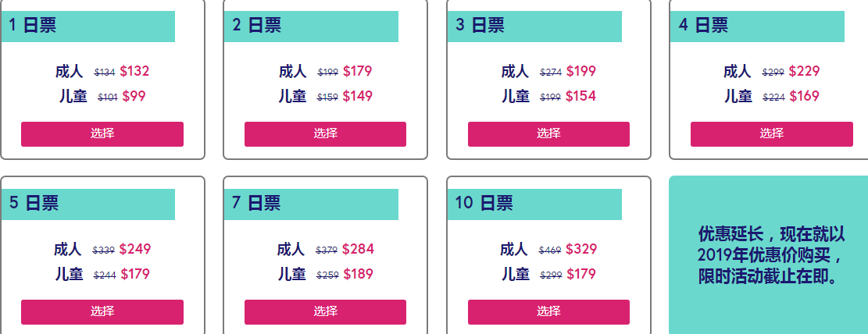The image size is (868, 334).
Task: Click the "7 日票" card title
Action: coord(311,204)
